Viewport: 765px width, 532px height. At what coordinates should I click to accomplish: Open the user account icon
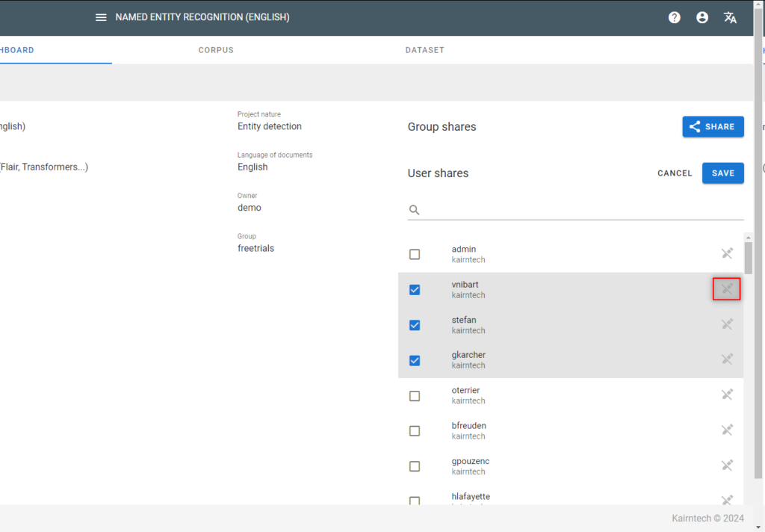click(702, 18)
